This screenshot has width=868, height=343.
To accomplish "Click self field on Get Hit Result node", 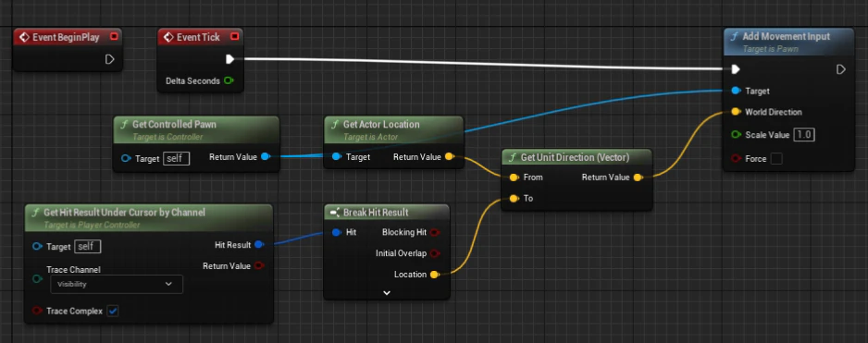I will click(88, 247).
